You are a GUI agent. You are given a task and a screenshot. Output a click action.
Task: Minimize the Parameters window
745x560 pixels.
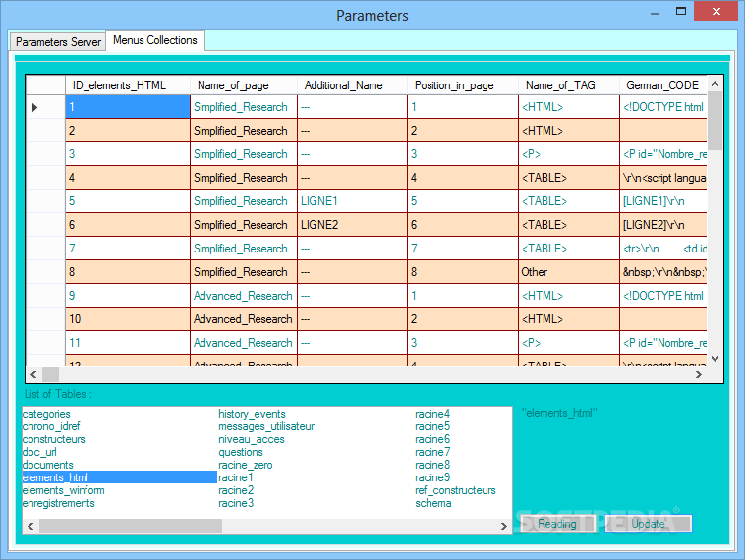(655, 13)
